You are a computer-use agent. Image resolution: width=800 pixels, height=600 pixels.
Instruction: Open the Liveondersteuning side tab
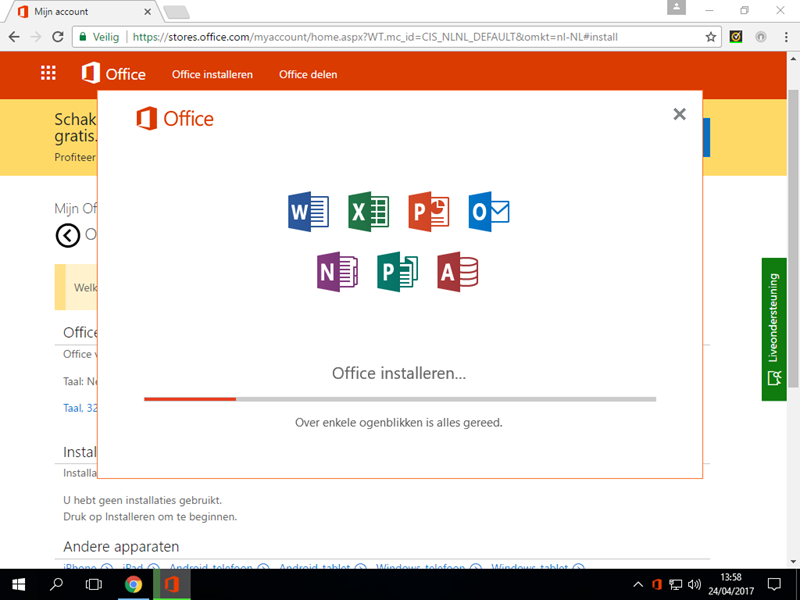[774, 329]
